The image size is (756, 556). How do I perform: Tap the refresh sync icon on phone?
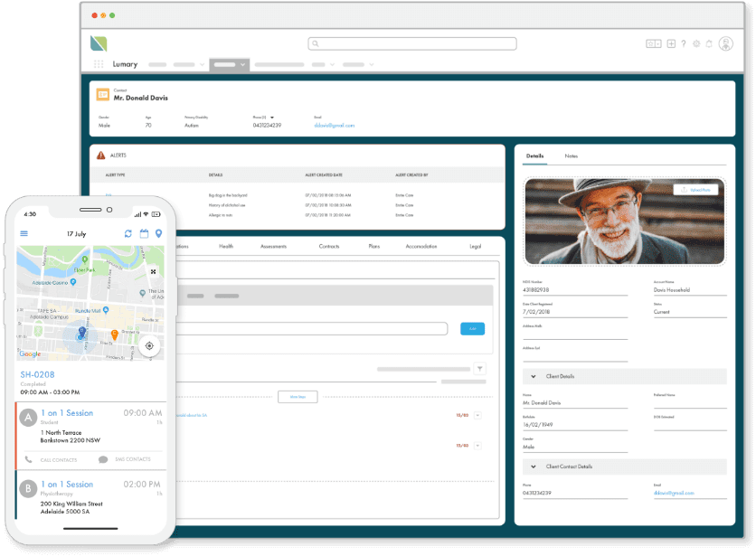point(128,233)
